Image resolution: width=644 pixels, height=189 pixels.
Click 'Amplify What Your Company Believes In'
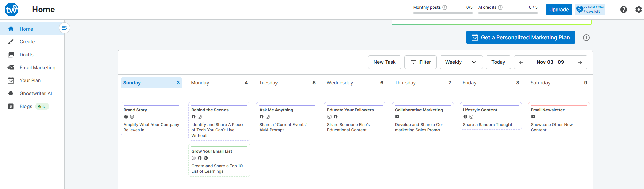coord(151,127)
